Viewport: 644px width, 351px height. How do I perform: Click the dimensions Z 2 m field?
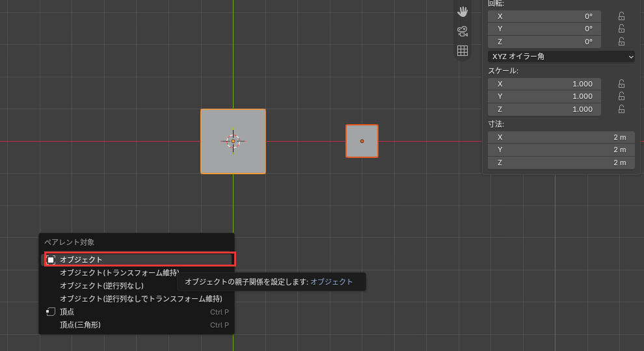tap(561, 162)
